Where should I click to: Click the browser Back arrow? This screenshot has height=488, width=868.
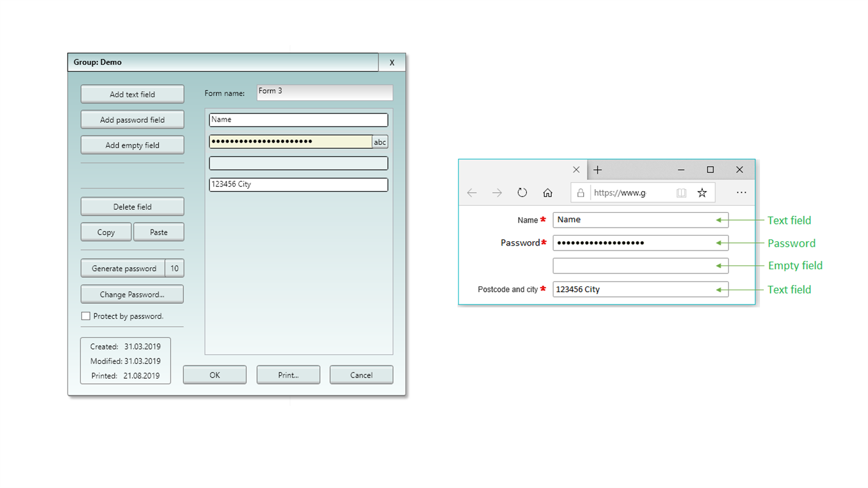click(472, 192)
